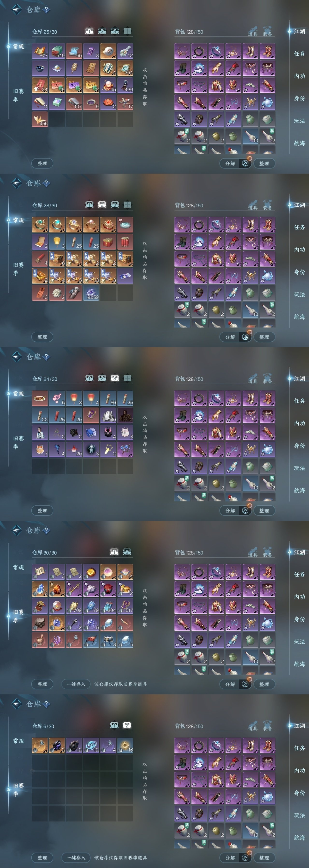Screen dimensions: 309x868
Task: Switch to warehouse page 3 in 仓库 24/30 view
Action: tap(115, 378)
